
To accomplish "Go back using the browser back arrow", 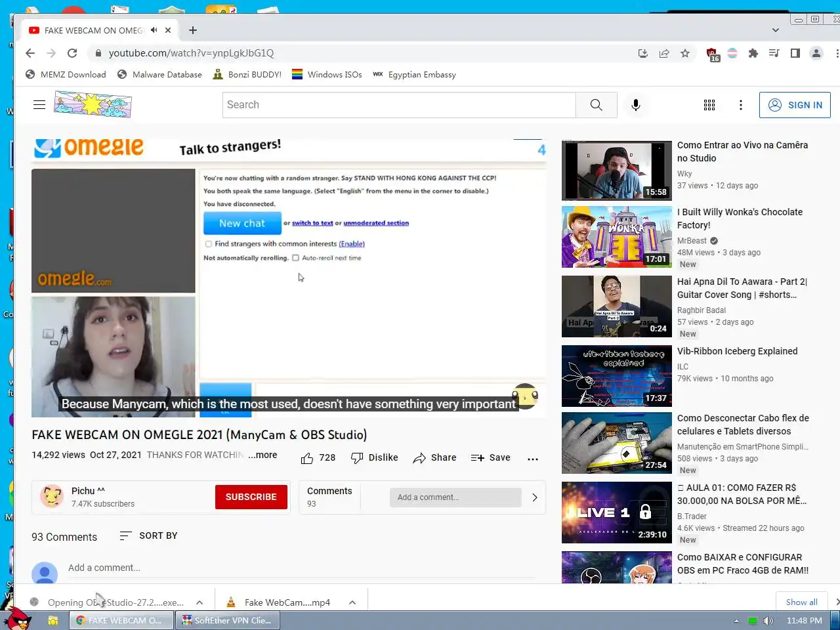I will tap(30, 53).
